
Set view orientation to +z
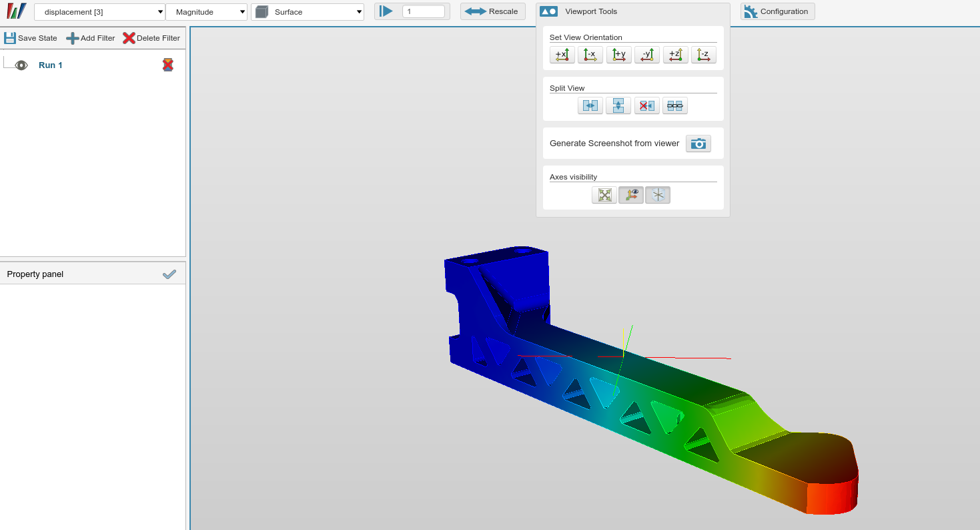pos(676,55)
